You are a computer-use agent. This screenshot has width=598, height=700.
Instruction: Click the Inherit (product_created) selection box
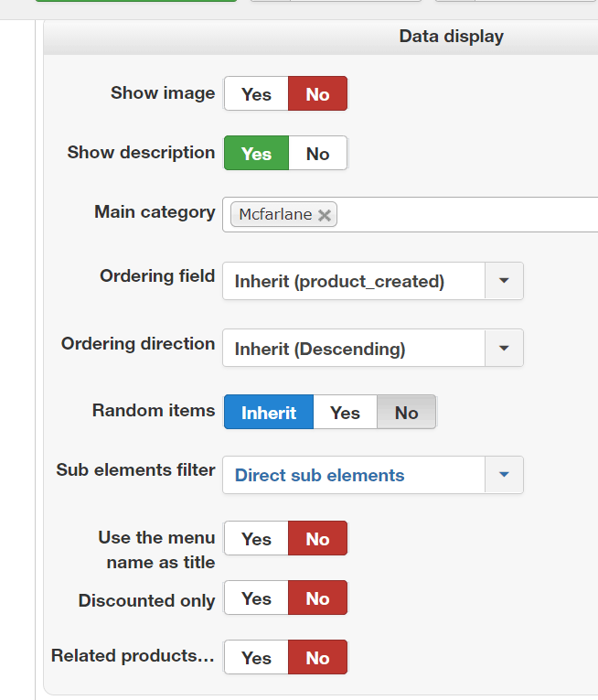coord(353,281)
